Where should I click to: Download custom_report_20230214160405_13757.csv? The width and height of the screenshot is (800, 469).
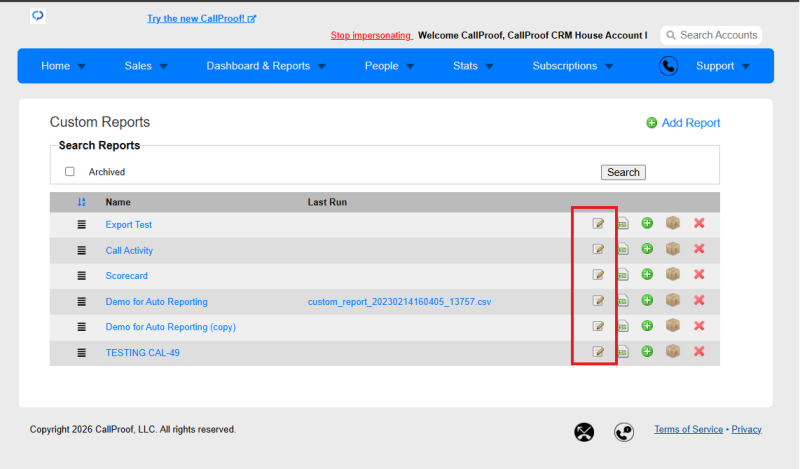coord(399,302)
